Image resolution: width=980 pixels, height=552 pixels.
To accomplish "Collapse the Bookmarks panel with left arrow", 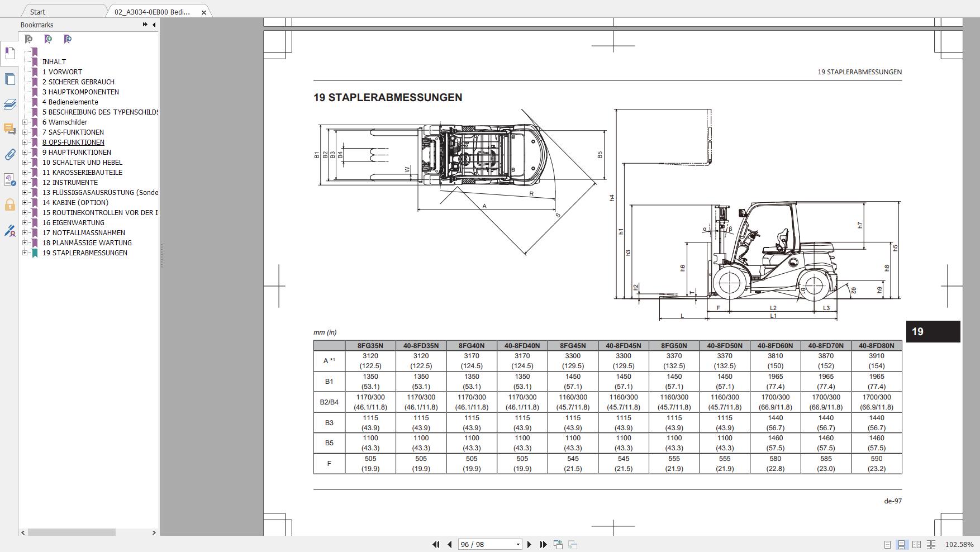I will tap(154, 25).
